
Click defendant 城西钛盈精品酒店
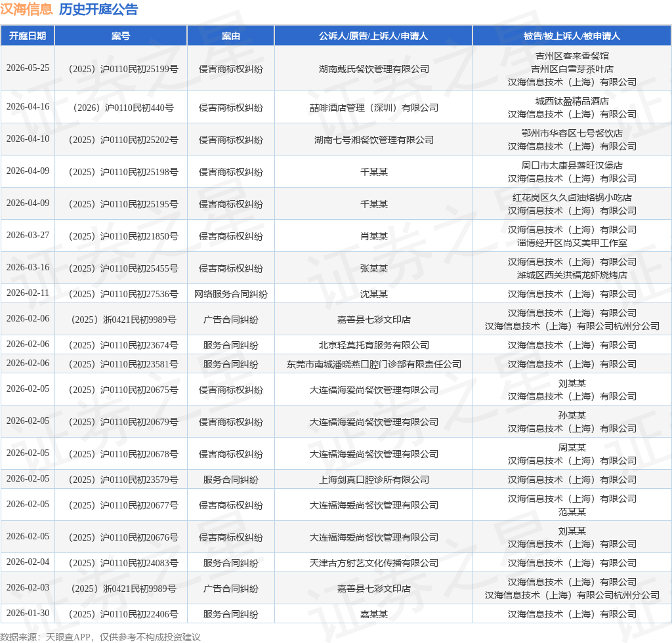pos(572,101)
